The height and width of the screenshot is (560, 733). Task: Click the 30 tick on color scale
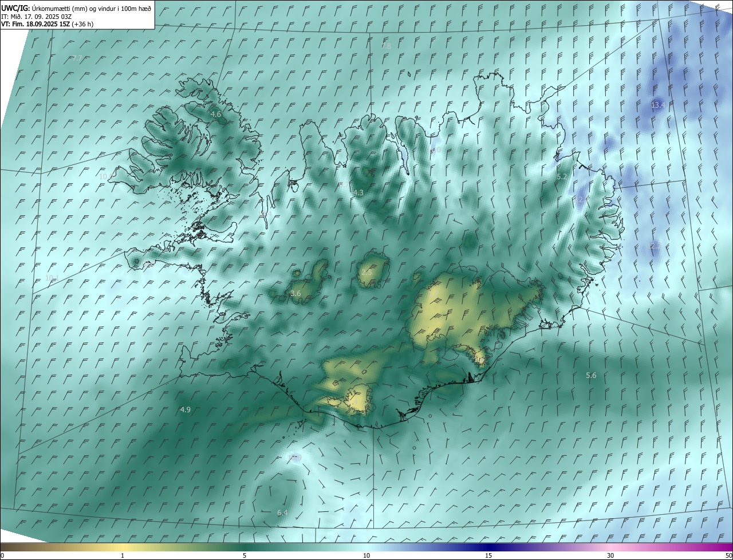(610, 556)
